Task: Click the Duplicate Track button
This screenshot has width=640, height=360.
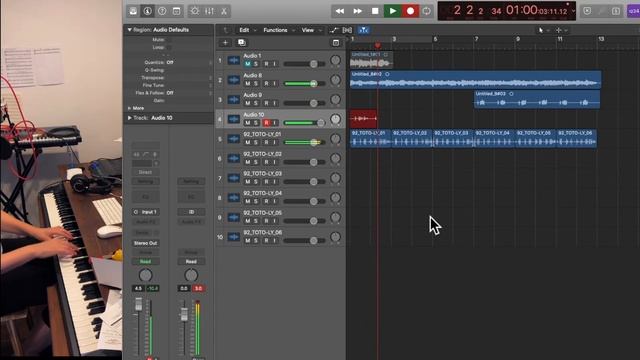Action: coord(241,42)
